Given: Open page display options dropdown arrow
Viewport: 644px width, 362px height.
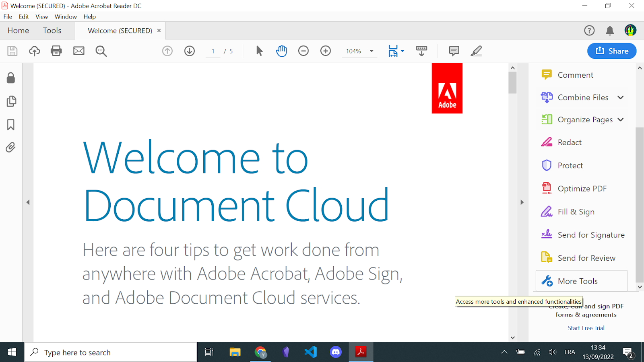Looking at the screenshot, I should click(x=402, y=51).
